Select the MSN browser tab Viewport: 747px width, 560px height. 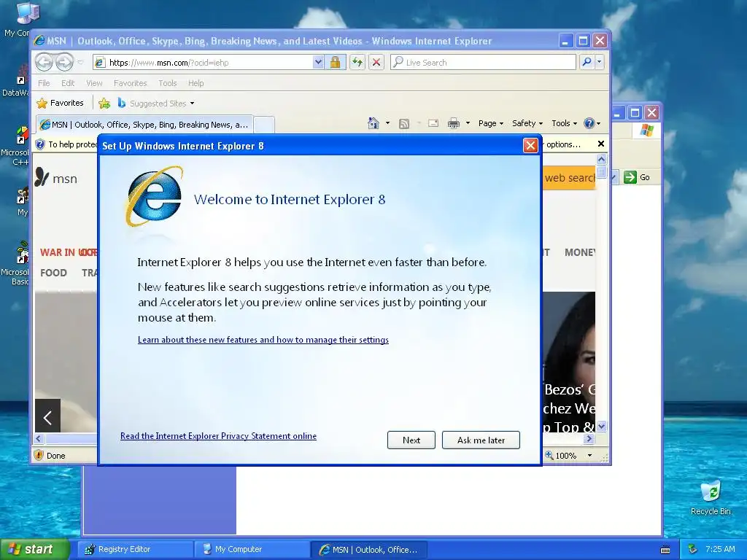(x=145, y=125)
